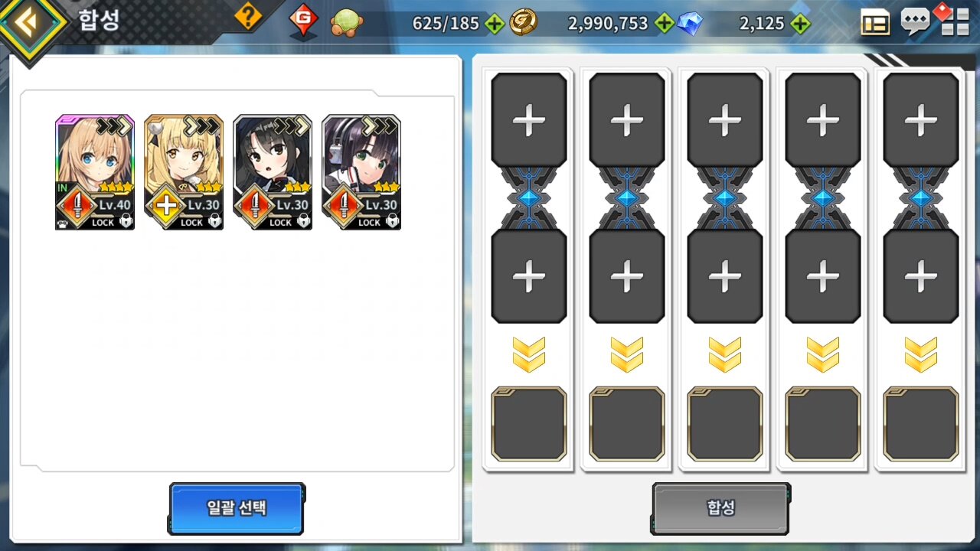Select the Lv.30 blonde character with yellow plus

pyautogui.click(x=184, y=172)
